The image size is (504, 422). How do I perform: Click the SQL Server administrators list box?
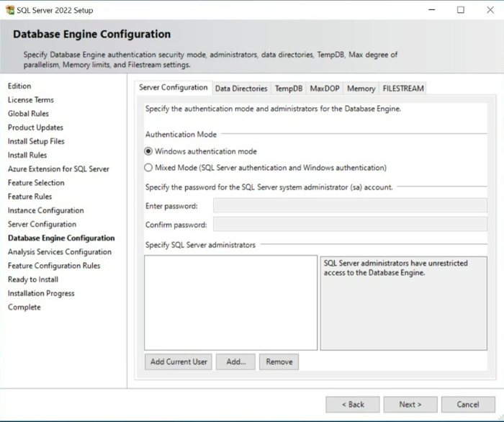(x=231, y=302)
